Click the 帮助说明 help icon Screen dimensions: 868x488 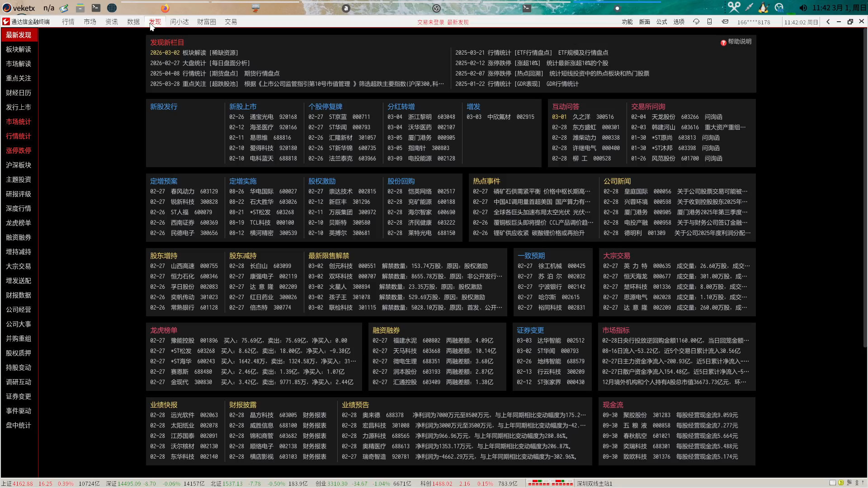[723, 42]
